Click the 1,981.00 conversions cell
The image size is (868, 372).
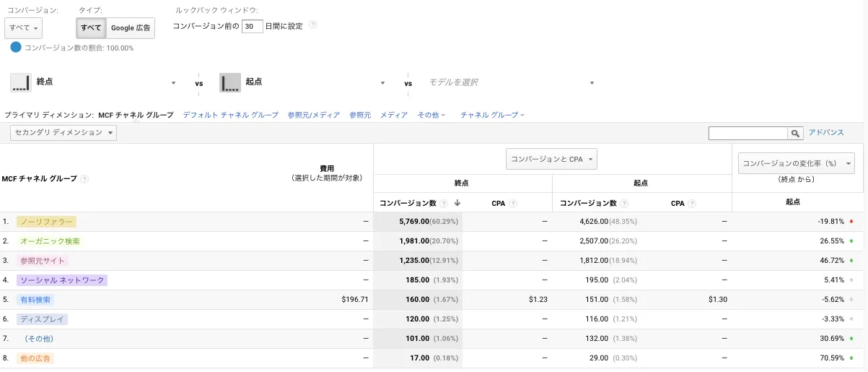(414, 241)
